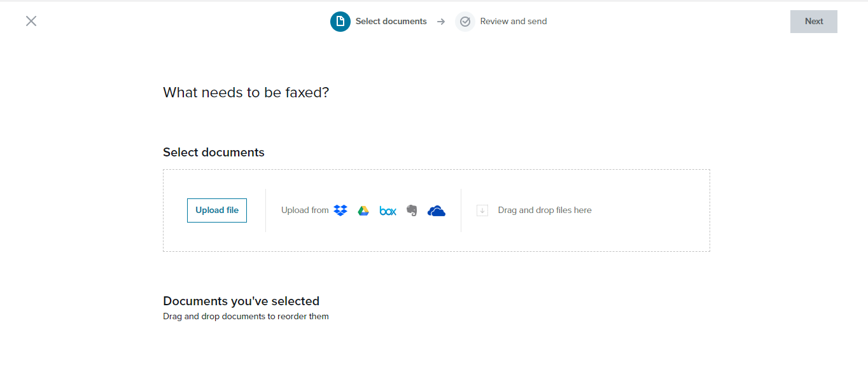Go to the 'Review and send' step label

click(513, 21)
